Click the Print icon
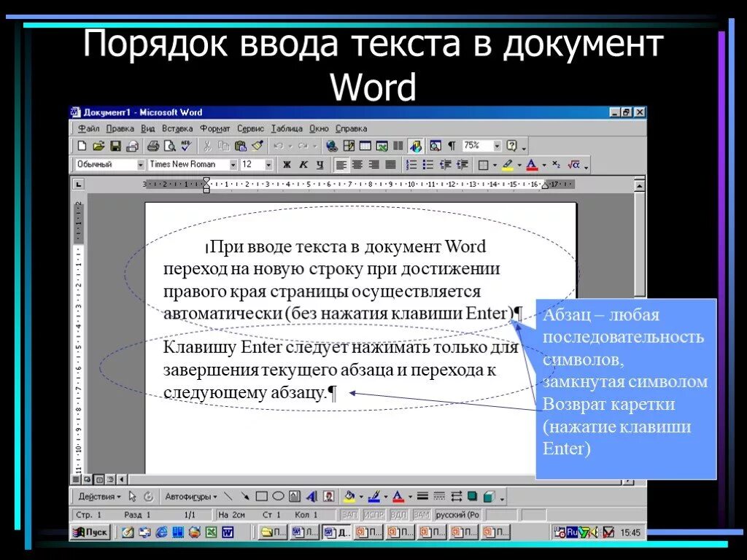This screenshot has width=747, height=560. tap(152, 146)
